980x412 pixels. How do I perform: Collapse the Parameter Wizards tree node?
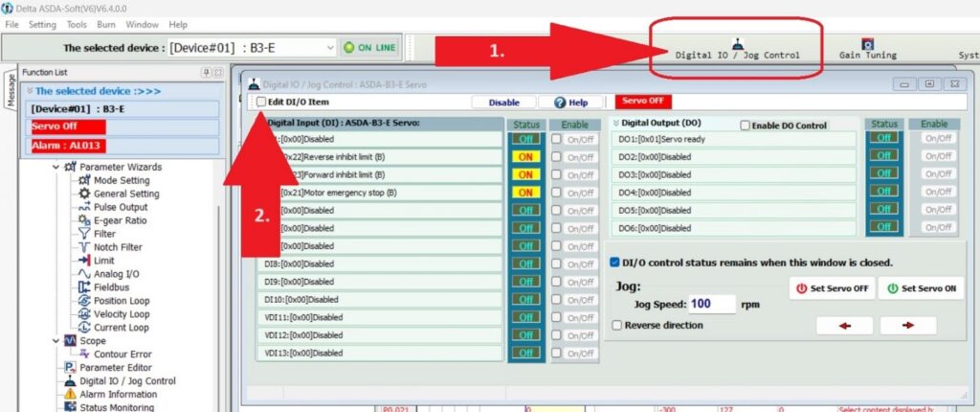(56, 167)
